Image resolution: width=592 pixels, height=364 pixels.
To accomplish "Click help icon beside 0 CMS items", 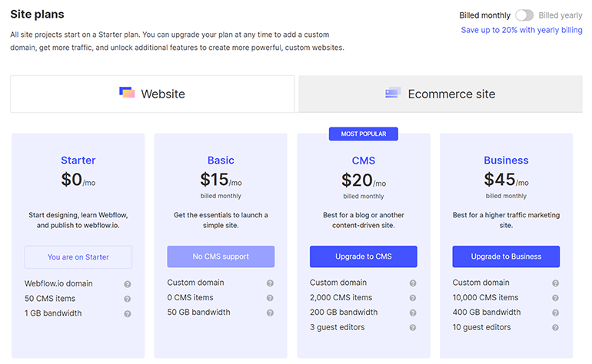I will pos(270,298).
